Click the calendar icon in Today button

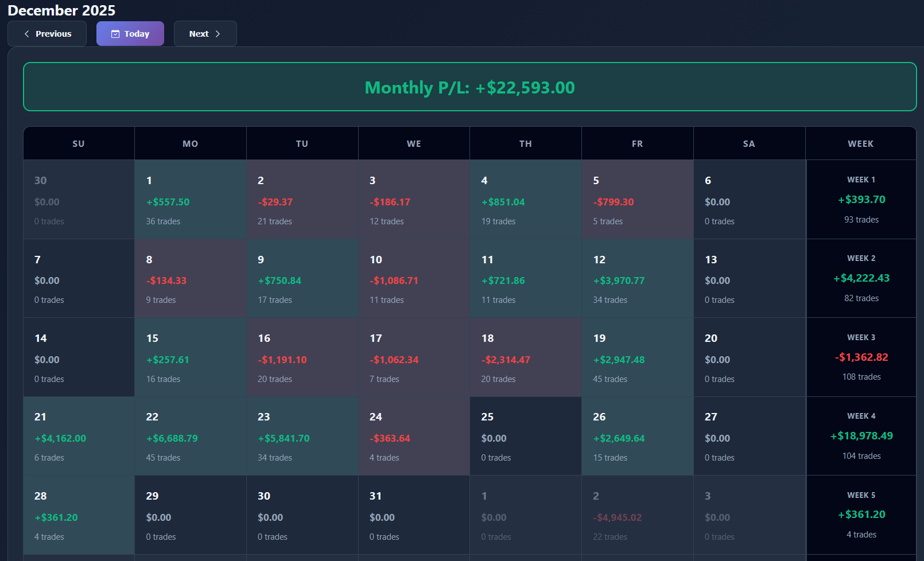[115, 34]
